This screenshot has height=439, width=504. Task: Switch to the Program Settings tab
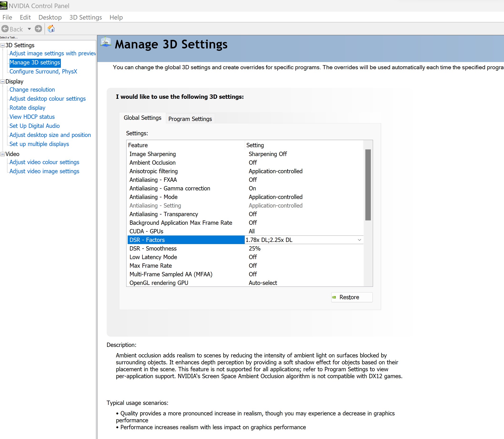[x=190, y=119]
